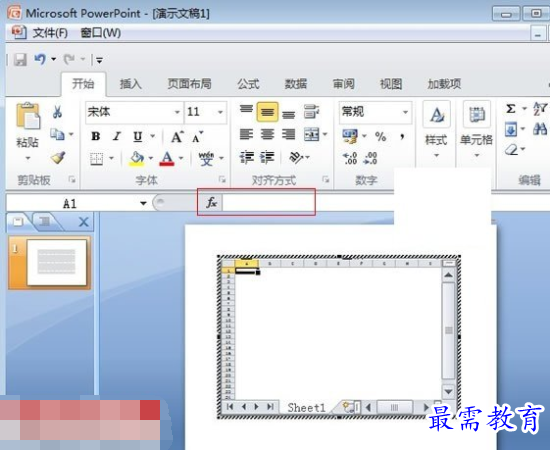Switch to the 页面布局 tab
The height and width of the screenshot is (450, 550).
click(189, 84)
